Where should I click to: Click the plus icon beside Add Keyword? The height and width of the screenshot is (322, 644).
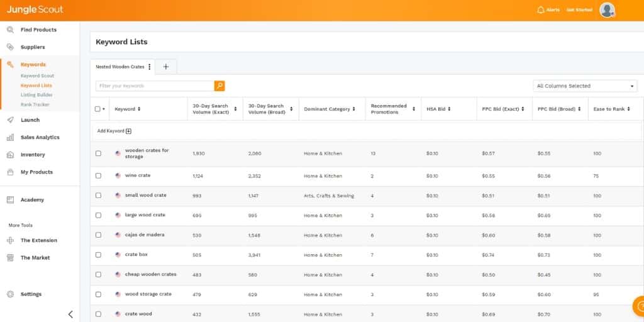pos(128,131)
